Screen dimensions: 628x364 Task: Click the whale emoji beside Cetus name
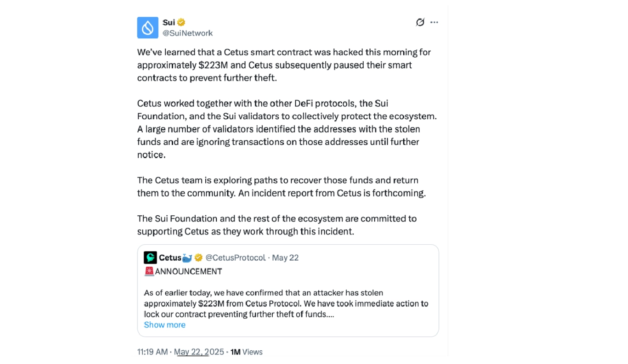188,257
